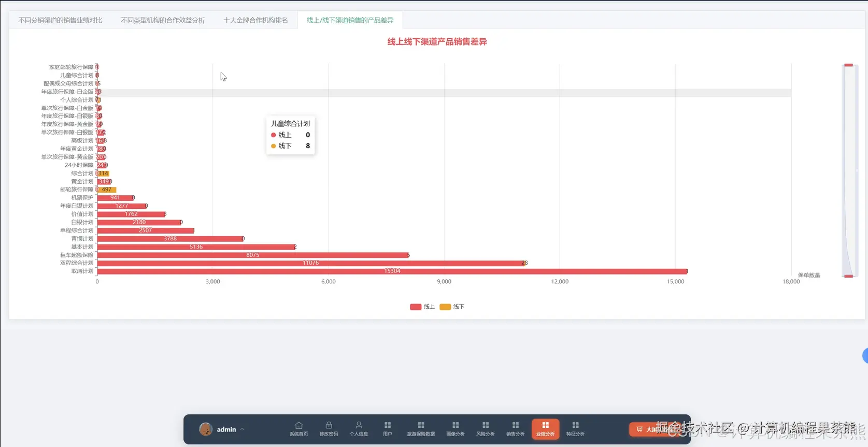This screenshot has width=868, height=447.
Task: Click top handle of vertical zoom slider
Action: tap(848, 65)
